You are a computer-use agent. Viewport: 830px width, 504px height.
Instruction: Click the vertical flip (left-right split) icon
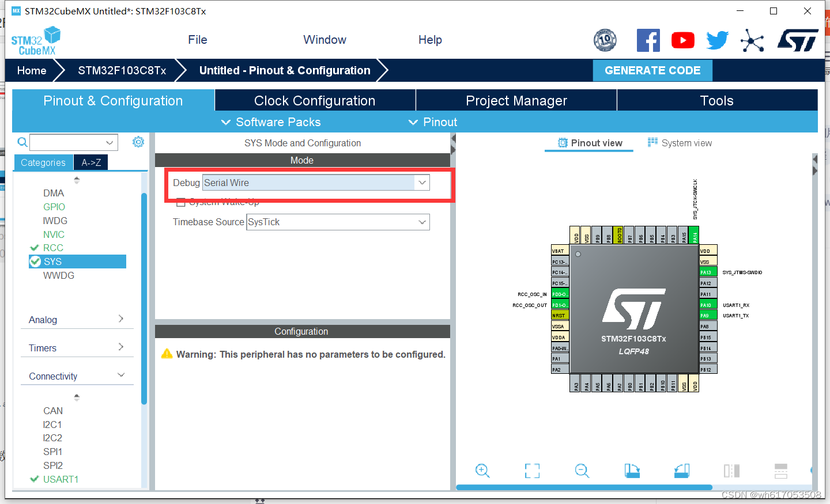(731, 471)
